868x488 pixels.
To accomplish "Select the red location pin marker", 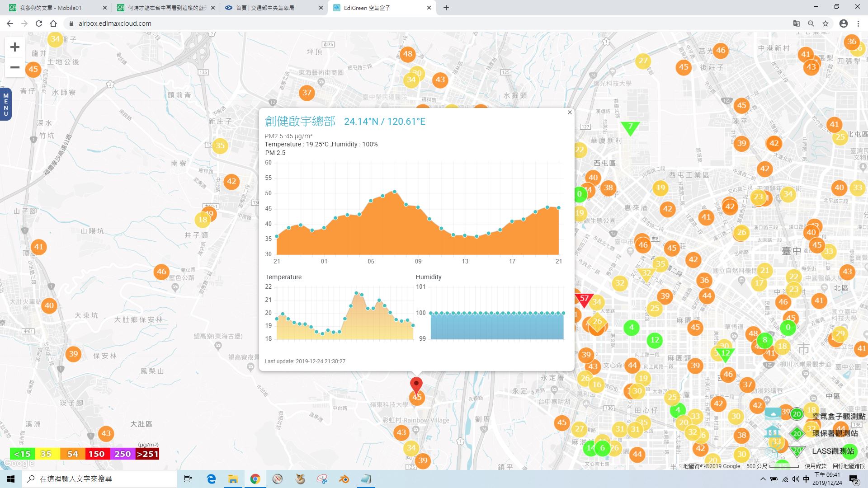I will point(416,387).
